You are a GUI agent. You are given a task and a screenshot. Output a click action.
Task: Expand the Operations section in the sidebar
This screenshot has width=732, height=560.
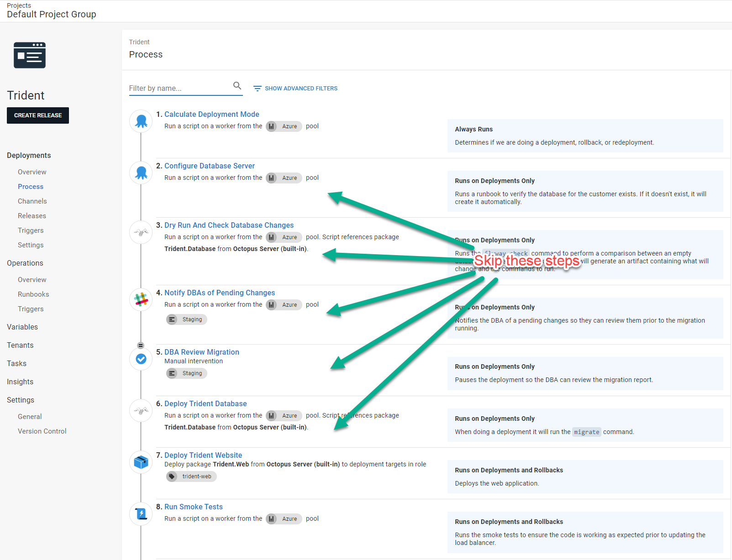[x=25, y=263]
